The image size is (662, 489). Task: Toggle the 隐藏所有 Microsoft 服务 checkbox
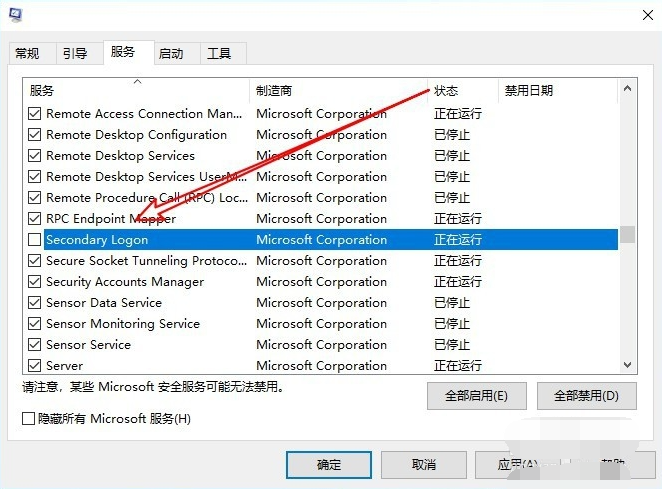click(x=29, y=418)
